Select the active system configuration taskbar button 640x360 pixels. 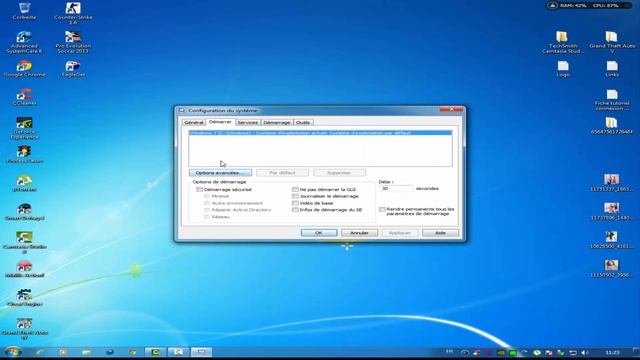202,352
